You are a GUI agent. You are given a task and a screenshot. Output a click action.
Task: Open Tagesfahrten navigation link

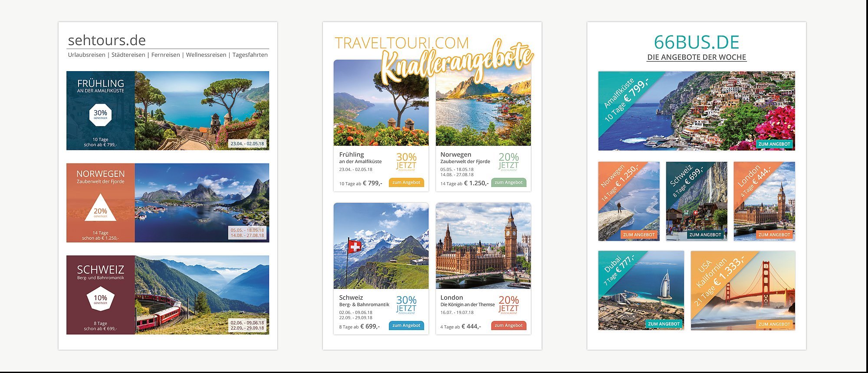[x=250, y=55]
